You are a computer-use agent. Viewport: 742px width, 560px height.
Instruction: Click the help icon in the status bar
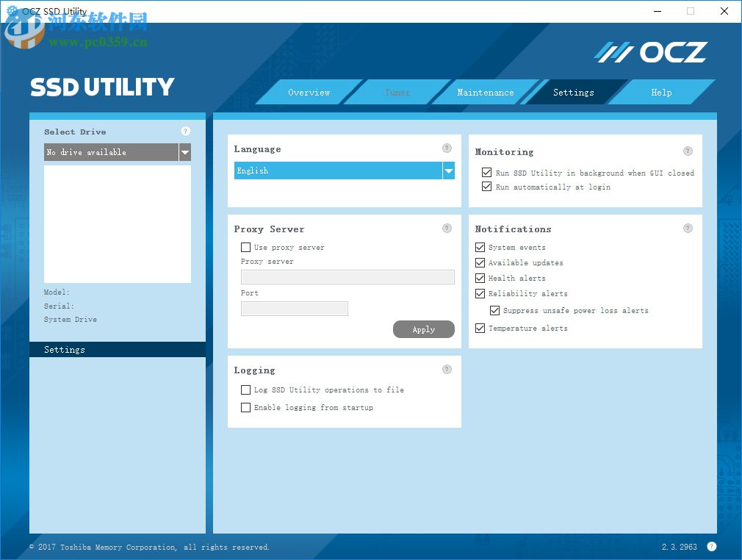[x=710, y=547]
